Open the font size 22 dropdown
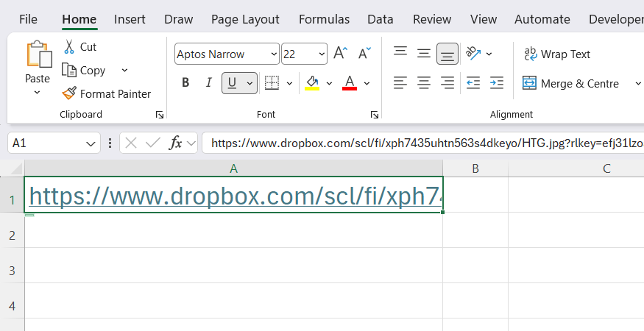 coord(322,54)
